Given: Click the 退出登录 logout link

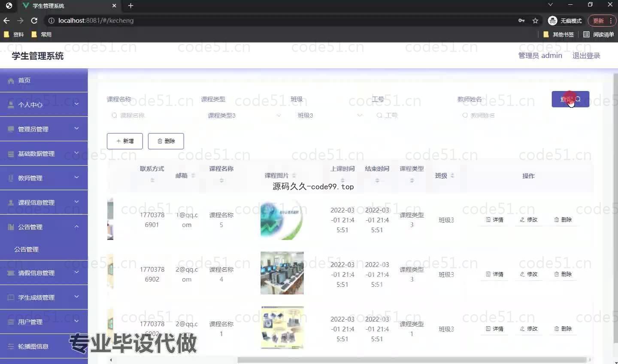Looking at the screenshot, I should tap(586, 55).
